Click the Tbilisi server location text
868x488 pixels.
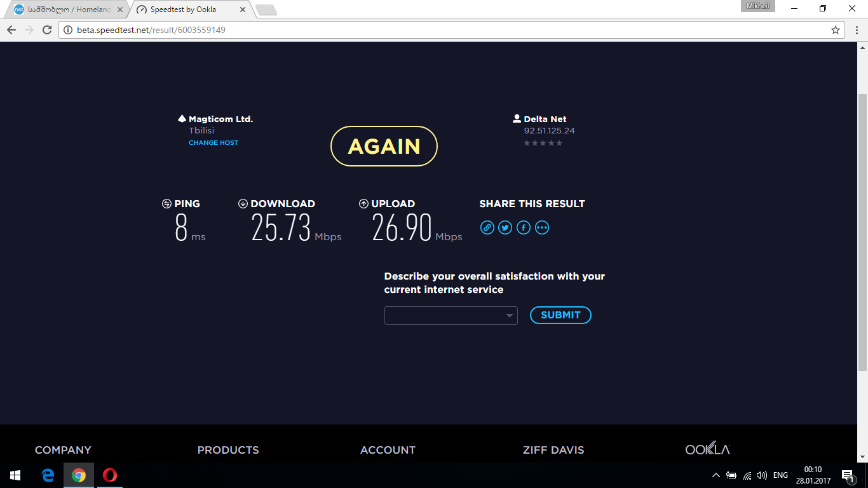[201, 131]
